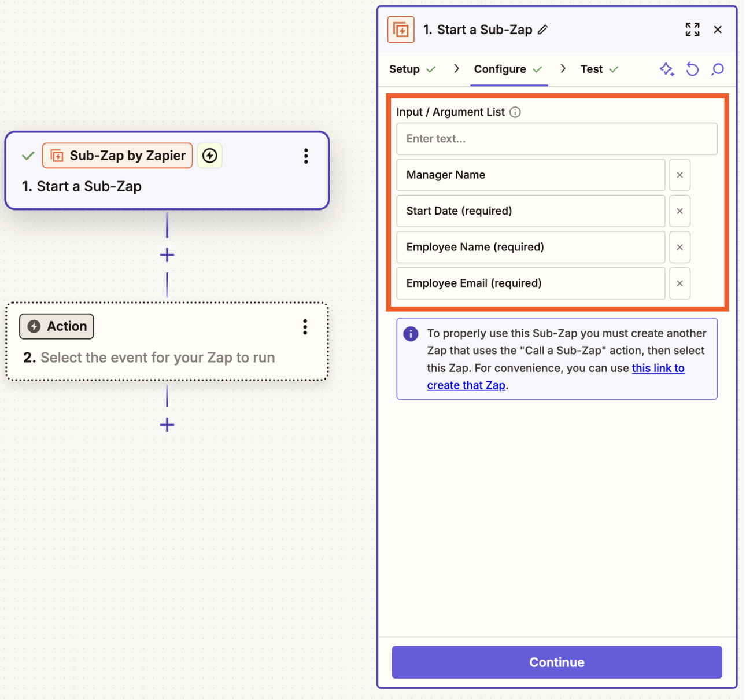Add a step after the Action step
The width and height of the screenshot is (746, 700).
167,425
